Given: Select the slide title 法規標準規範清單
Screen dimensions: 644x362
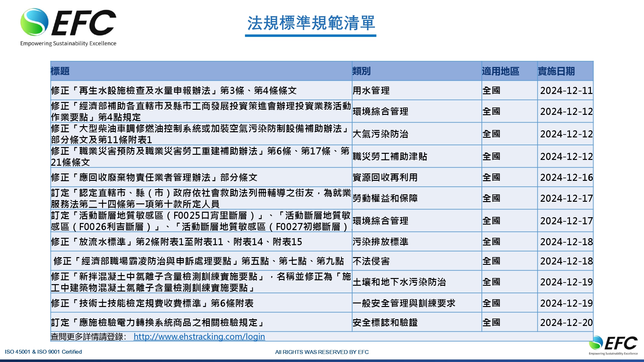Looking at the screenshot, I should [311, 23].
